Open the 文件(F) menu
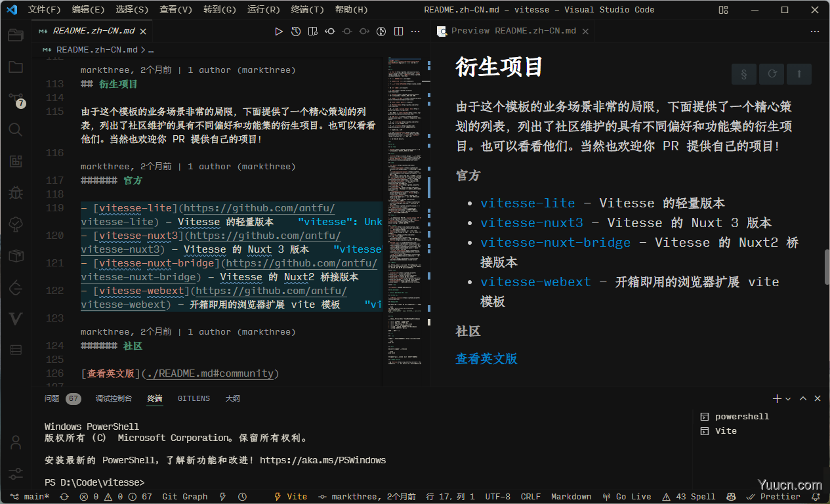Image resolution: width=830 pixels, height=504 pixels. pyautogui.click(x=45, y=10)
